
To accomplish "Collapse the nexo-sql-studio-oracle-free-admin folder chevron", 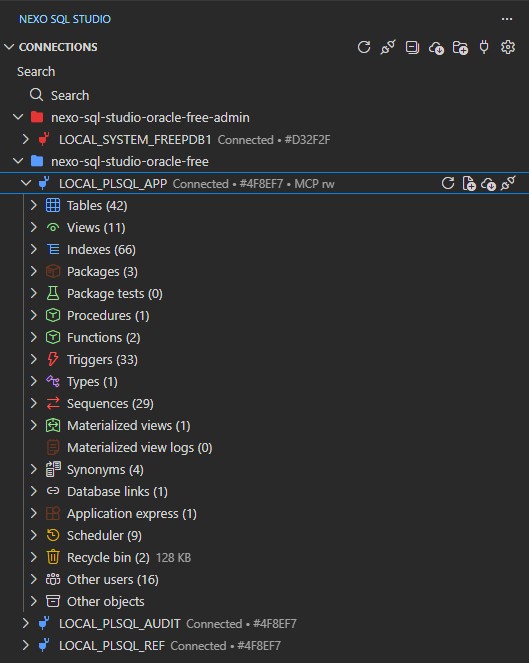I will point(18,117).
